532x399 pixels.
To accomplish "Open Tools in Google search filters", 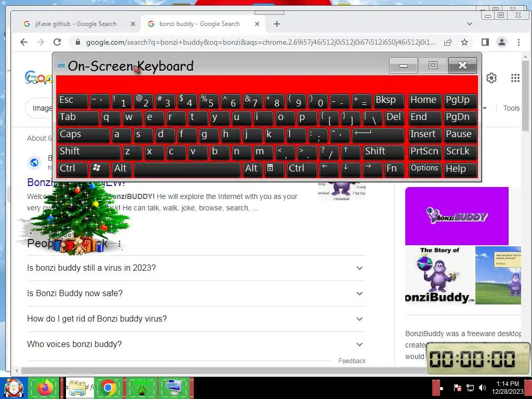I will tap(511, 108).
